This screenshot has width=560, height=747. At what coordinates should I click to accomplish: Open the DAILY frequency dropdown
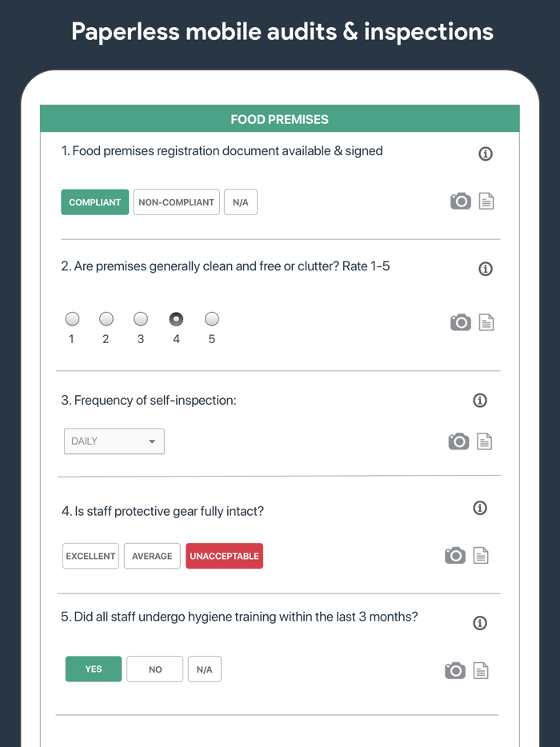click(x=114, y=441)
